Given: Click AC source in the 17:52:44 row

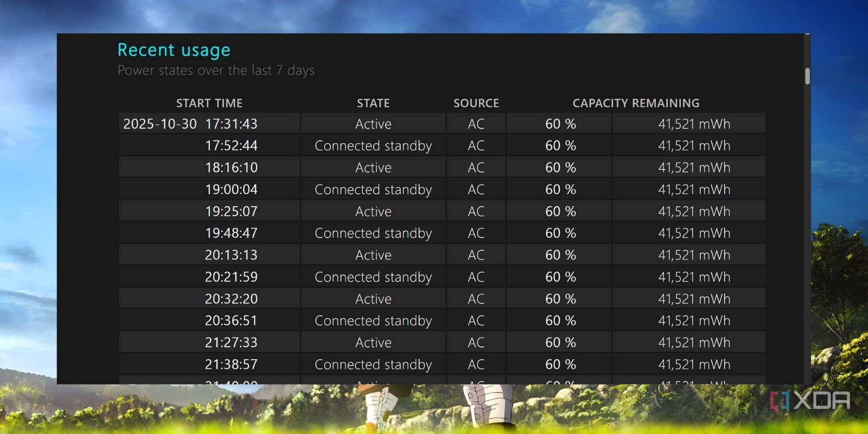Looking at the screenshot, I should tap(476, 145).
